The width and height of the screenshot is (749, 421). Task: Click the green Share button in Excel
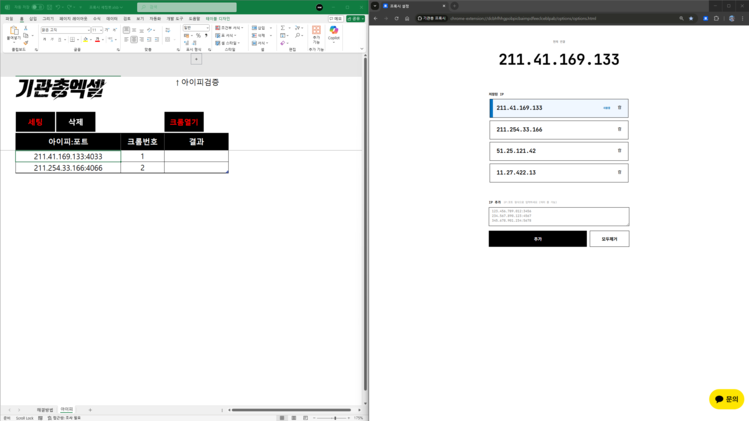point(355,19)
